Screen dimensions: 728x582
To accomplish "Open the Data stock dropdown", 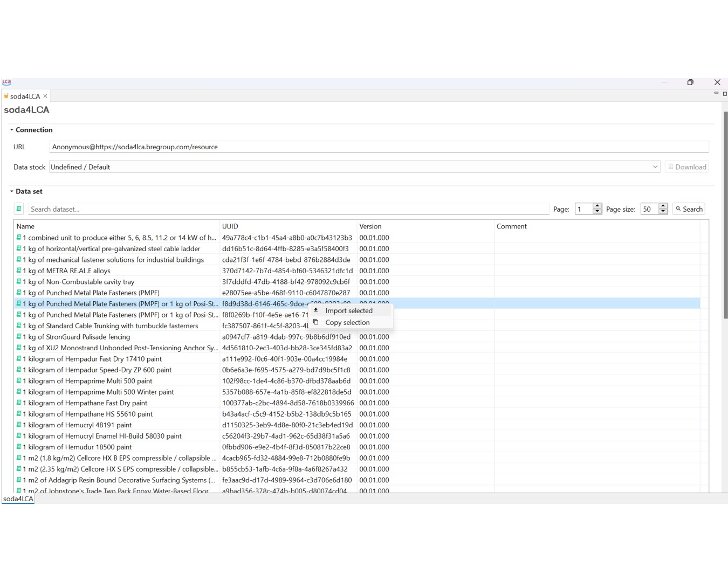I will 655,167.
